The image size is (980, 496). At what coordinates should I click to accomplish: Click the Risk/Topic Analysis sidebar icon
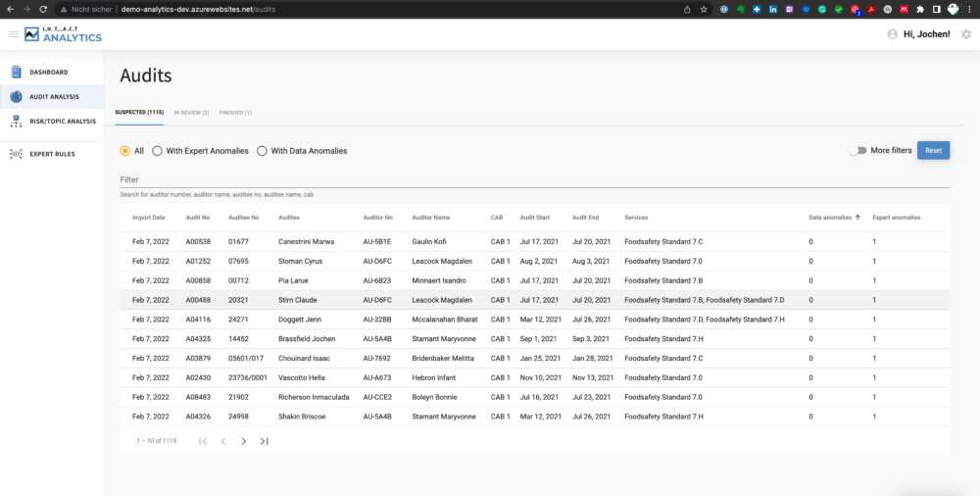[17, 122]
